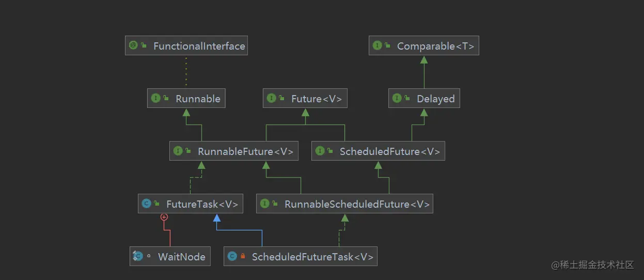Click the interface icon on Runnable node
Viewport: 644px width, 280px height.
coord(155,98)
